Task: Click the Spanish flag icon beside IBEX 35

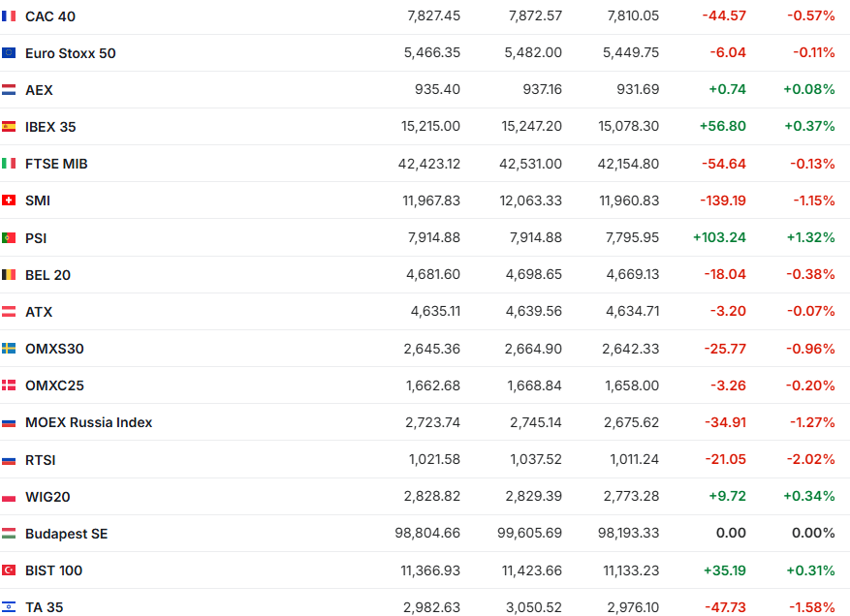Action: click(9, 127)
